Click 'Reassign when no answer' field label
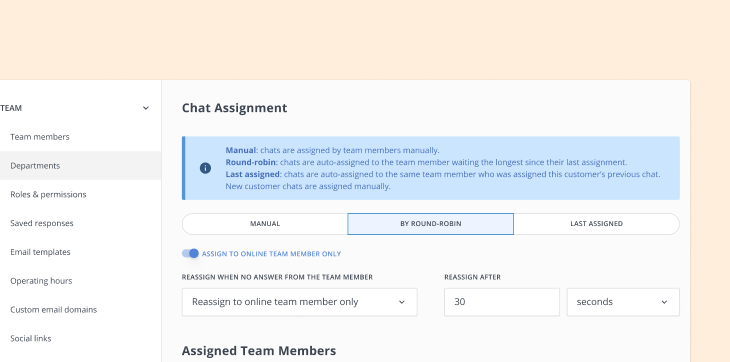The image size is (730, 362). click(x=277, y=277)
